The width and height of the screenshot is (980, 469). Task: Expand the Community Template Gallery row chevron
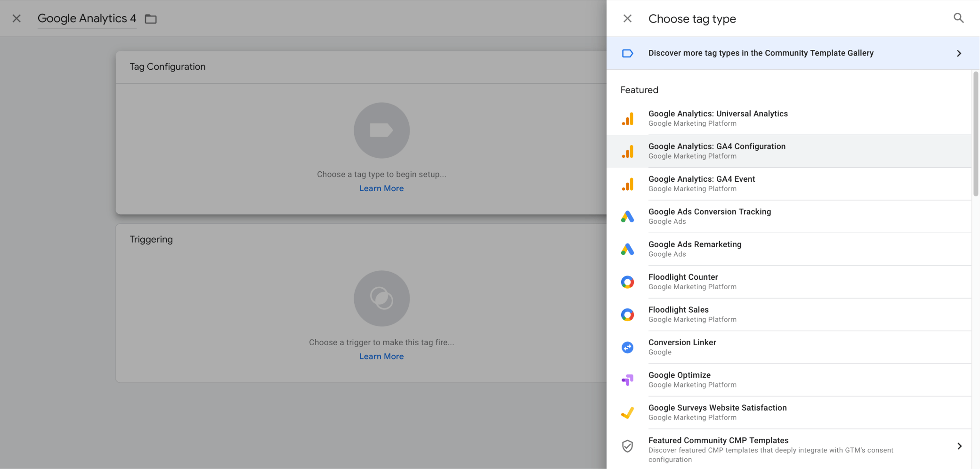pos(959,53)
